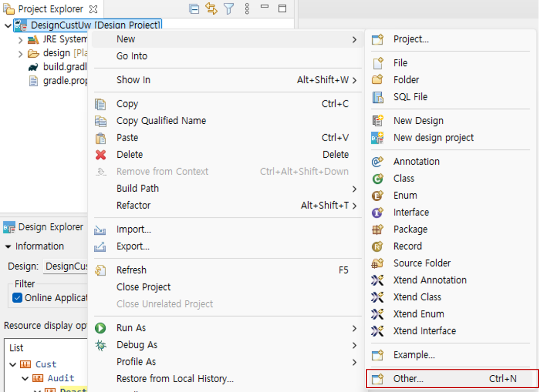Collapse the DesignCustUw project node
Viewport: 539px width, 392px height.
pos(8,25)
